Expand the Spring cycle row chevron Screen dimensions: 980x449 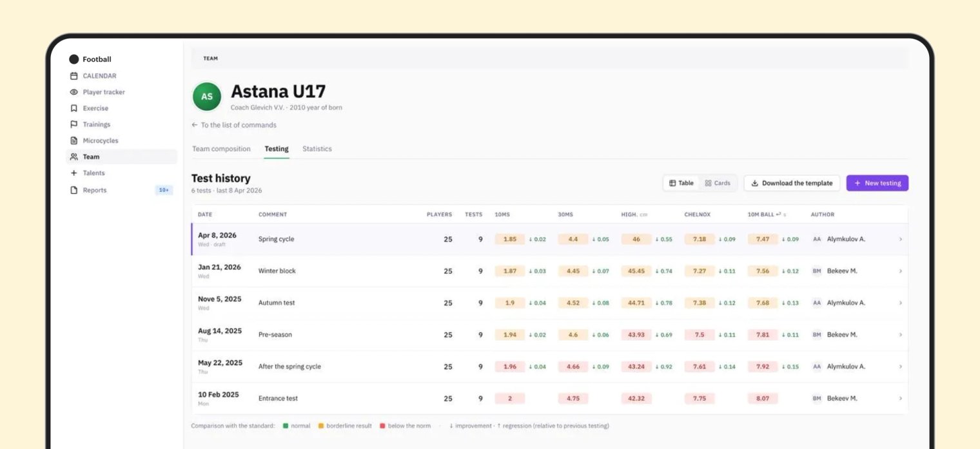coord(901,239)
